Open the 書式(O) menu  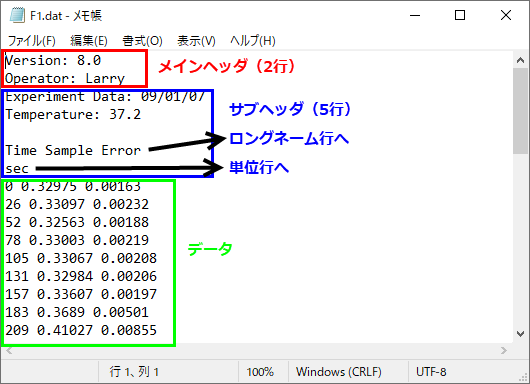click(x=142, y=41)
